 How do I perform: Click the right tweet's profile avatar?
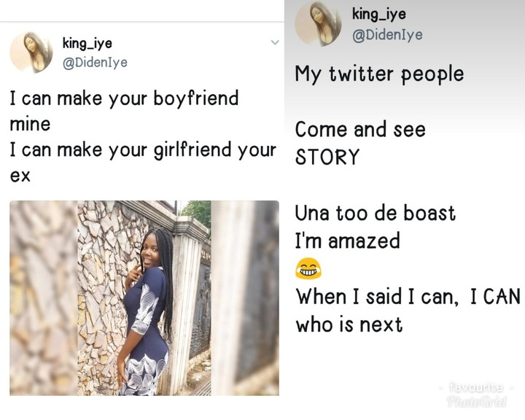tap(318, 23)
